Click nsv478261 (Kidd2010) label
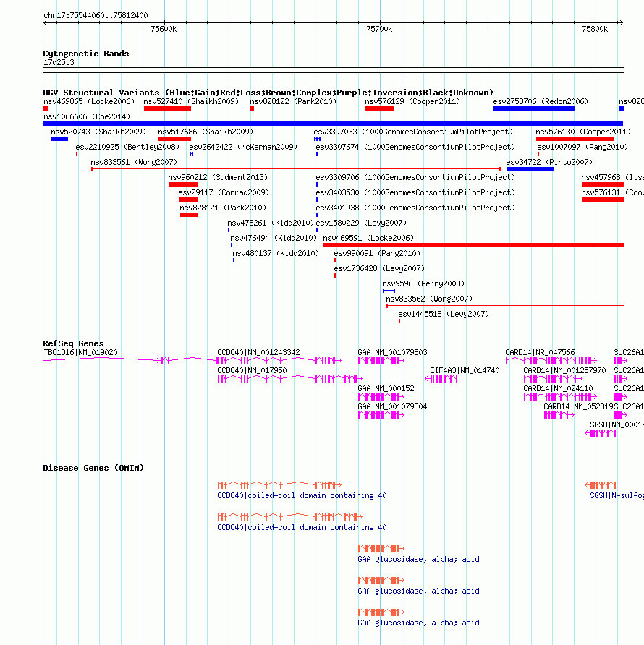Viewport: 644px width, 645px height. coord(271,223)
